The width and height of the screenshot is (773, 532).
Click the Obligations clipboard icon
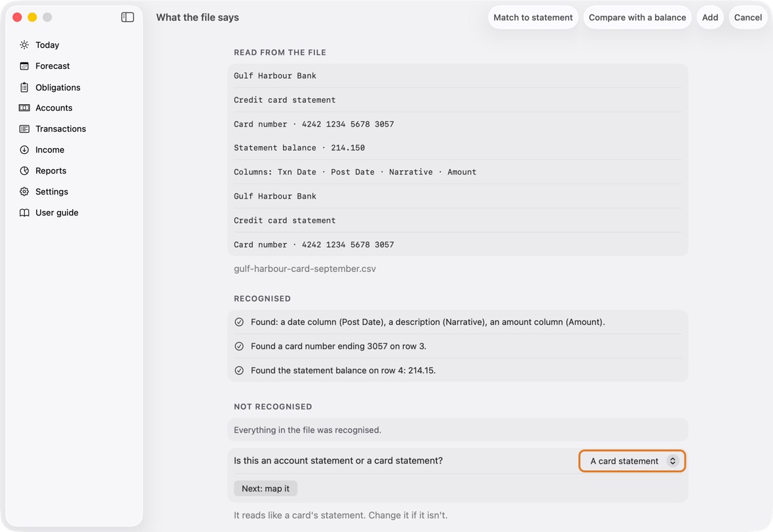click(x=24, y=87)
